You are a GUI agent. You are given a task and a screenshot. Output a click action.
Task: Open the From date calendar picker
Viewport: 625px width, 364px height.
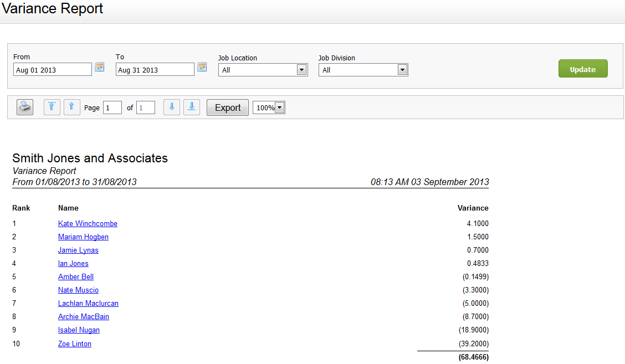tap(100, 67)
